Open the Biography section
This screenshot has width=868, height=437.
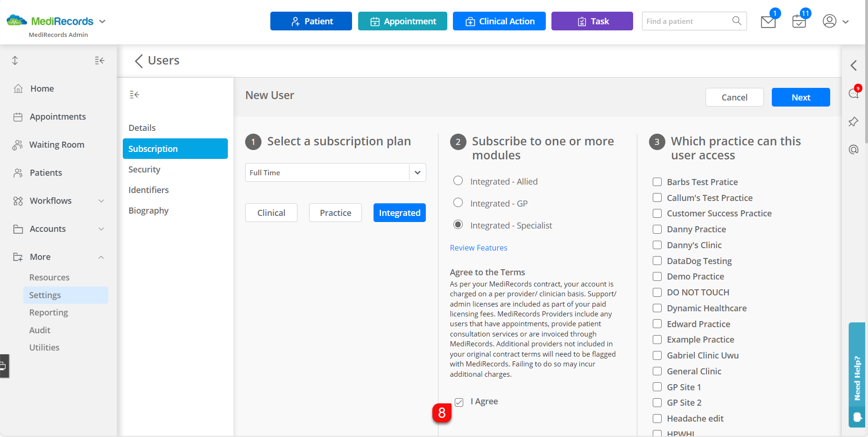click(148, 210)
